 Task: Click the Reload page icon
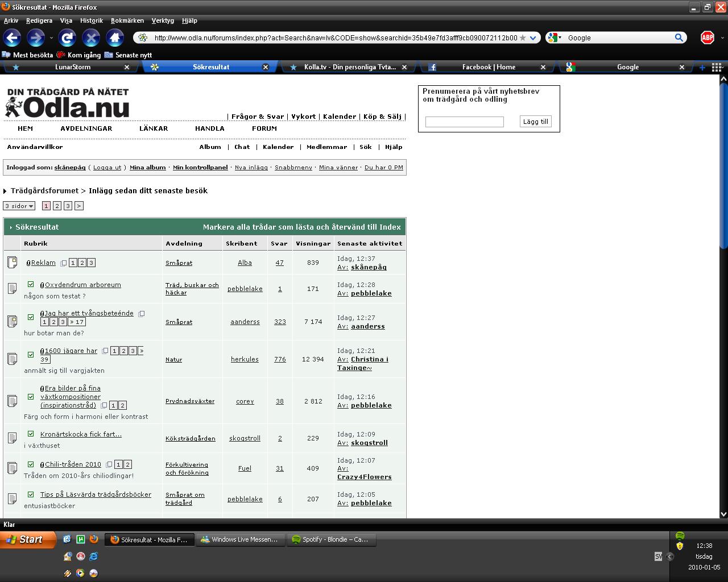pos(67,38)
